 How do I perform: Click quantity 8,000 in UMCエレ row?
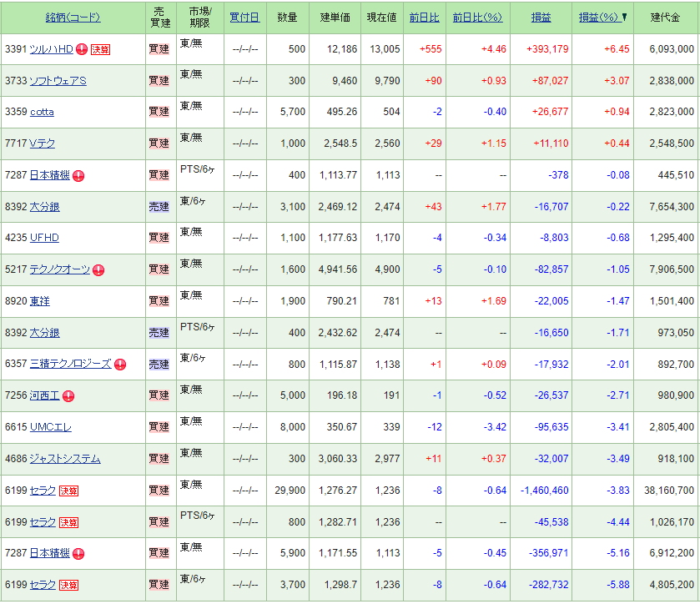[x=293, y=427]
